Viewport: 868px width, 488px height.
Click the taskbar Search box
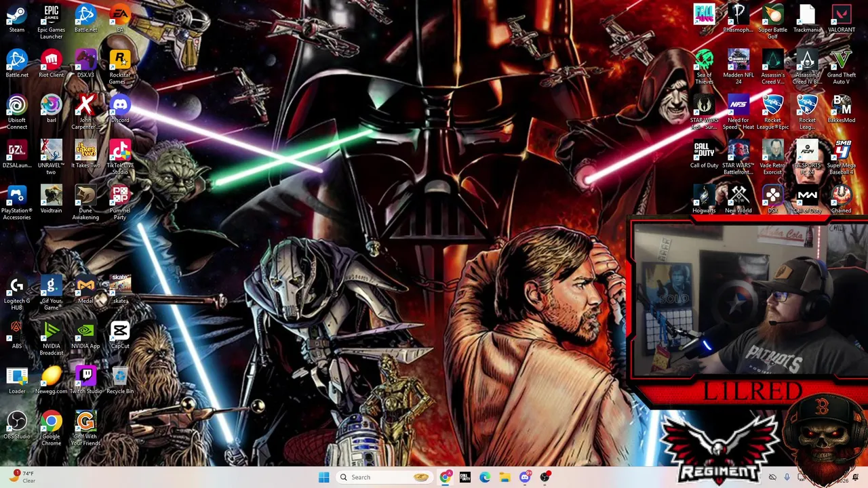384,477
